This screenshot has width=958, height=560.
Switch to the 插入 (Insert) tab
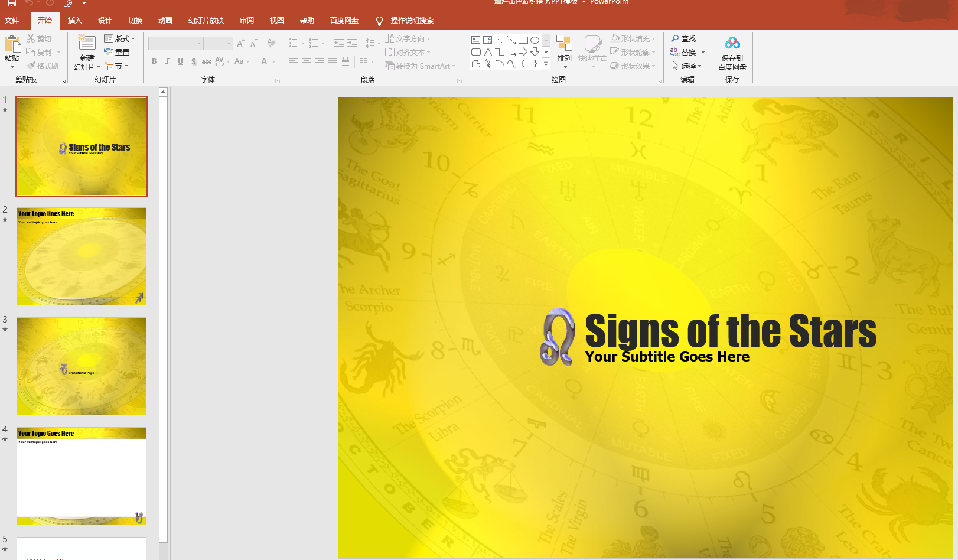point(75,21)
